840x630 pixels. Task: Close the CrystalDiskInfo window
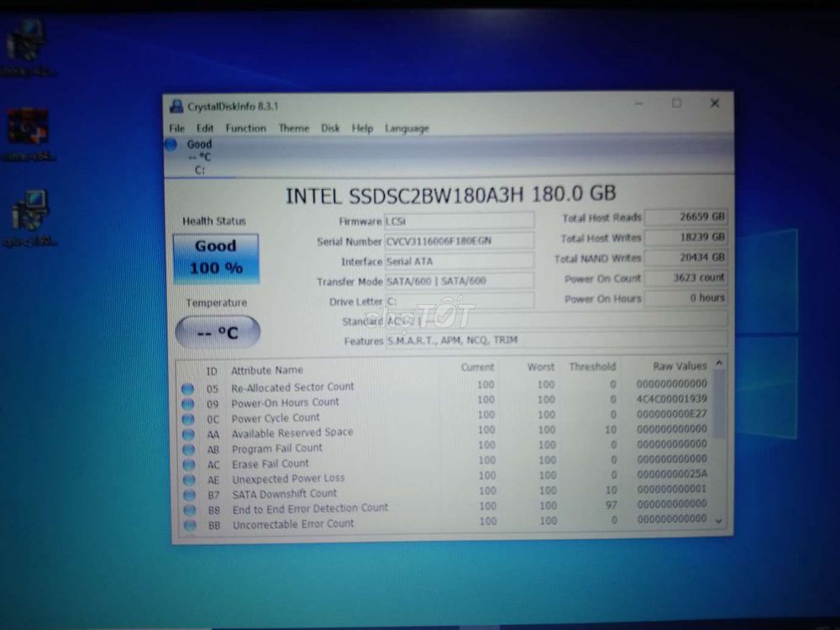[715, 103]
